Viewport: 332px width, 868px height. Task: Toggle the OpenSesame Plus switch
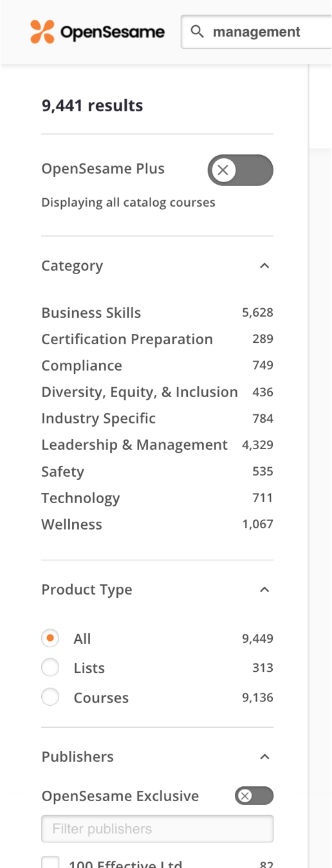pyautogui.click(x=241, y=170)
